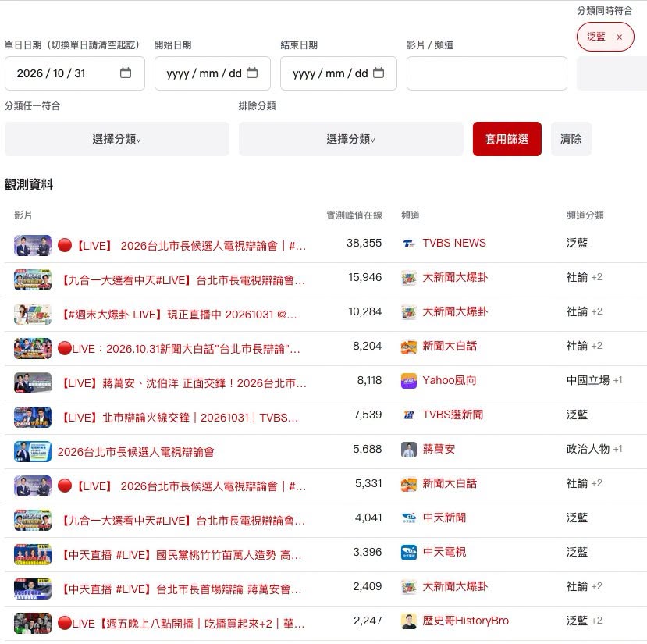Open calendar picker for start date field
Image resolution: width=647 pixels, height=644 pixels.
[x=252, y=73]
